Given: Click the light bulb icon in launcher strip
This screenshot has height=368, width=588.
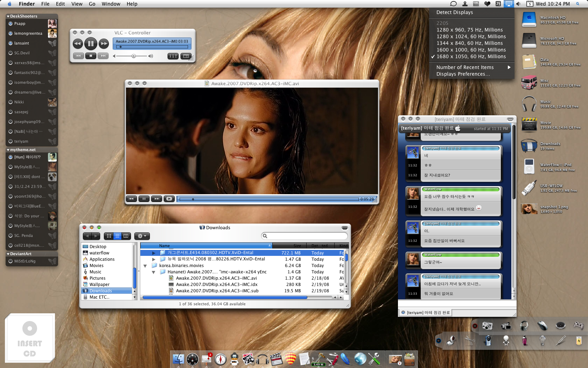Looking at the screenshot, I should 542,340.
